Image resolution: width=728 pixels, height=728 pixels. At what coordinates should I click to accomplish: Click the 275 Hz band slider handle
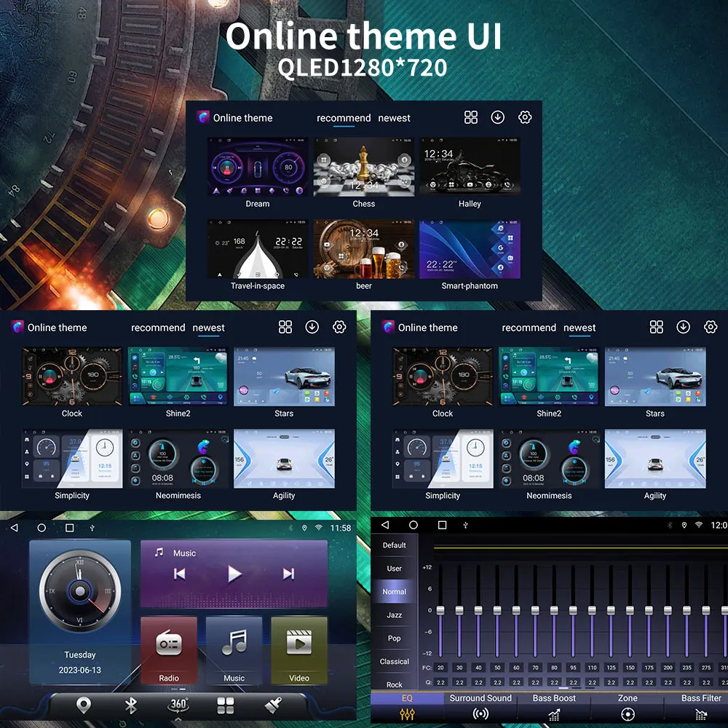[x=705, y=610]
